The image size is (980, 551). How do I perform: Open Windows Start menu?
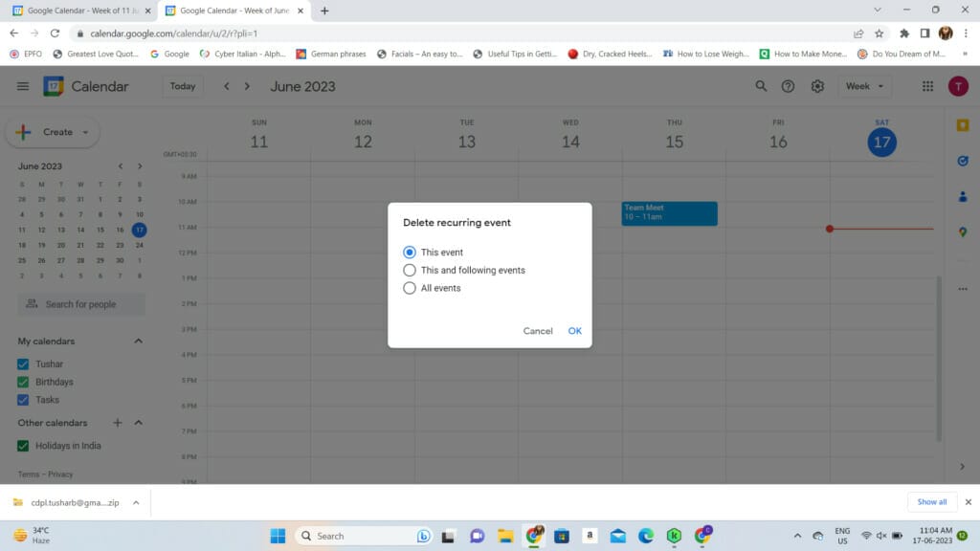278,536
